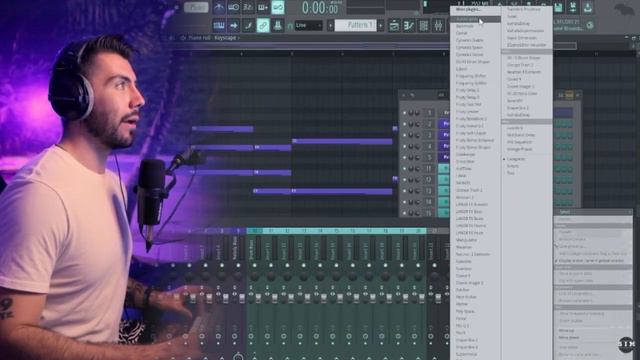Image resolution: width=640 pixels, height=360 pixels.
Task: Click the export render icon in top toolbar
Action: 573,7
